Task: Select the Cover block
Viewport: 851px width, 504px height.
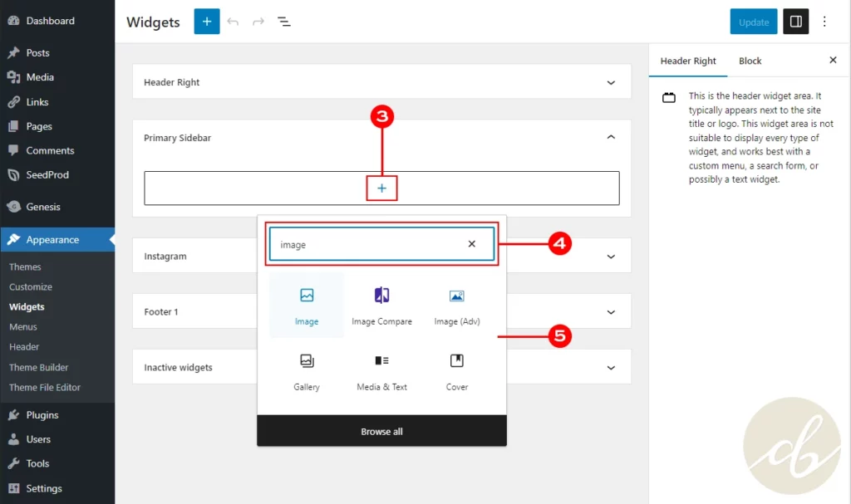Action: 456,361
